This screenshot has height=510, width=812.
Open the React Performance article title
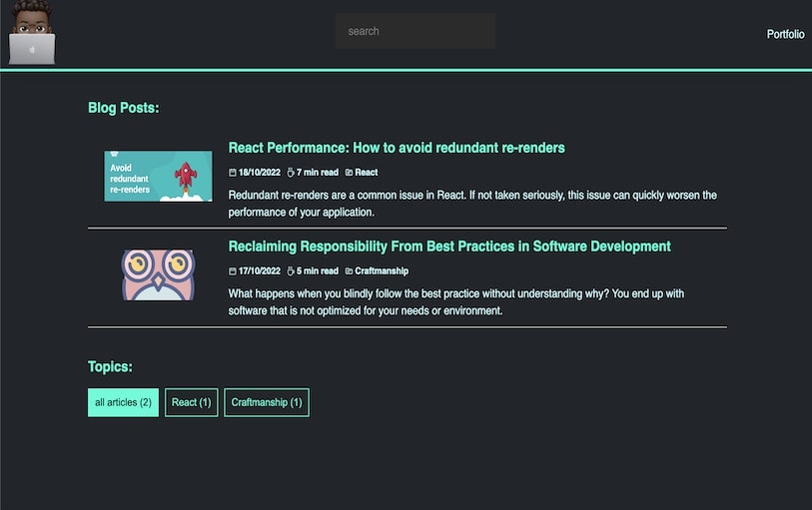tap(397, 148)
